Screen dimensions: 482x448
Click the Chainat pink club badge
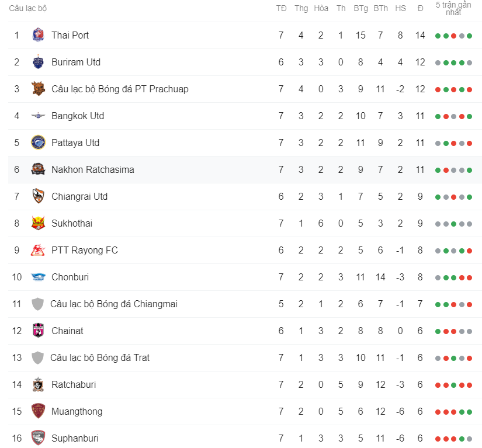[38, 331]
